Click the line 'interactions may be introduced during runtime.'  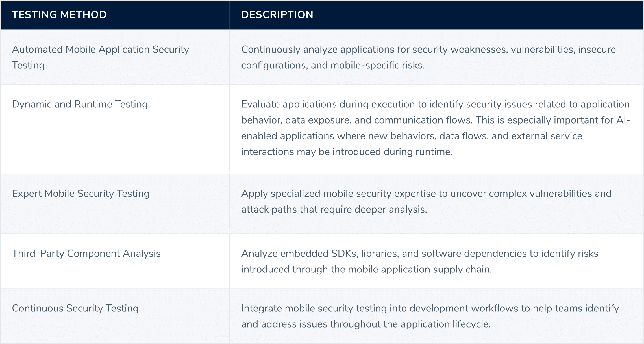click(x=347, y=152)
